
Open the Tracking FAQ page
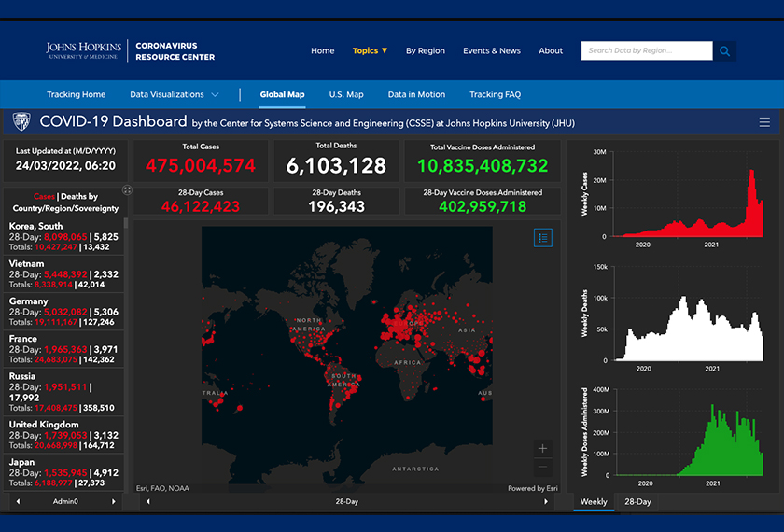pyautogui.click(x=495, y=94)
